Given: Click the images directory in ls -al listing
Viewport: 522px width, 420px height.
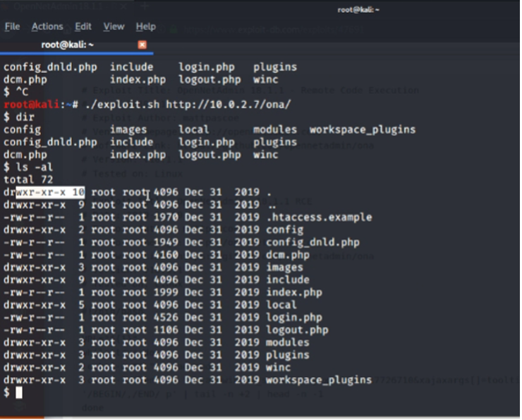Looking at the screenshot, I should (285, 268).
